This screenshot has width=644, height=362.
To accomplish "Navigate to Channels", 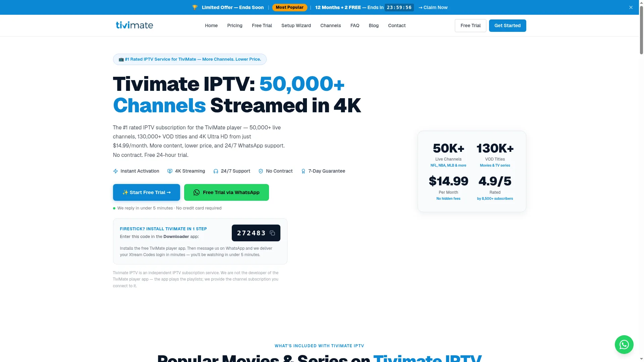I will [x=331, y=25].
